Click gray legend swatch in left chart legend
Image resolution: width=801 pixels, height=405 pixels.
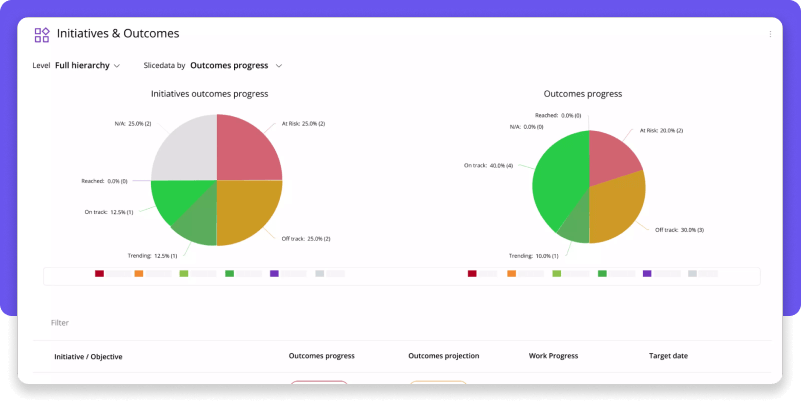coord(319,273)
